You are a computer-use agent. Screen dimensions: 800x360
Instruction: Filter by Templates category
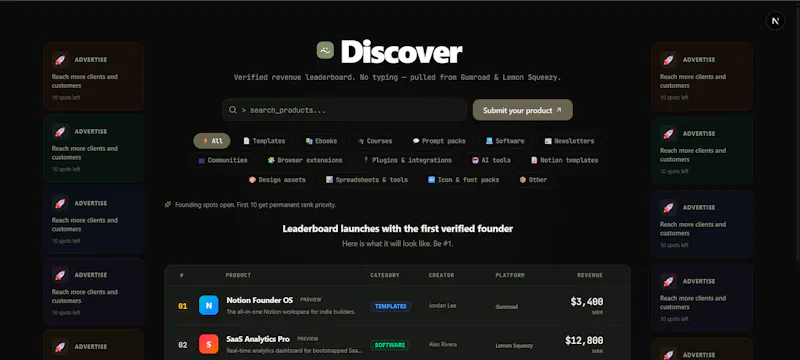pyautogui.click(x=264, y=141)
